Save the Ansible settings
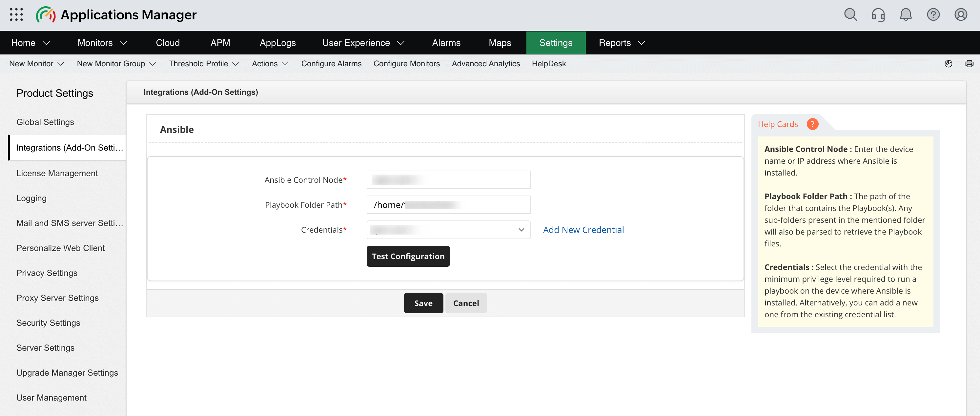980x416 pixels. point(423,303)
